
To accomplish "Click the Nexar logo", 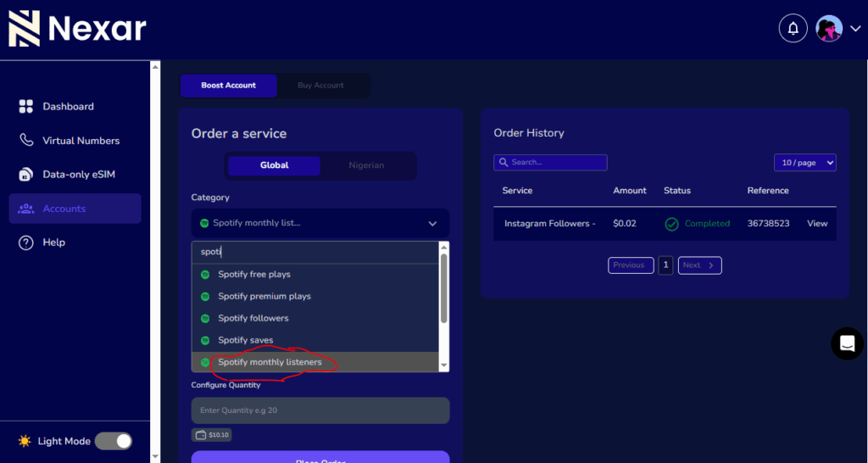I will coord(78,29).
